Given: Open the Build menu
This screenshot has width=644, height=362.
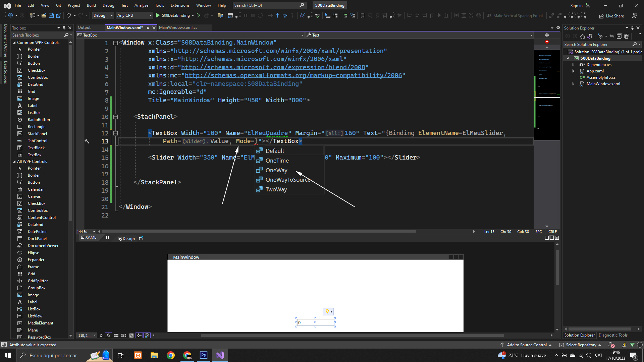Looking at the screenshot, I should [91, 5].
